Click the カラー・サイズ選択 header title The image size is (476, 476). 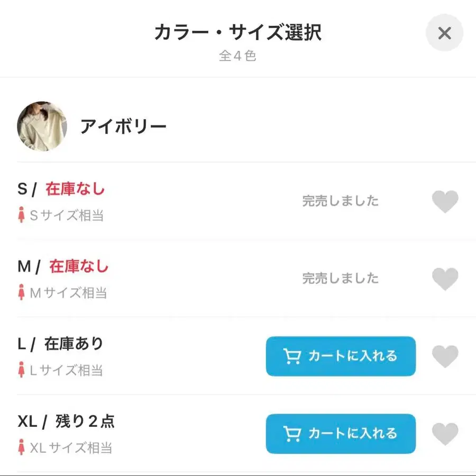[237, 33]
